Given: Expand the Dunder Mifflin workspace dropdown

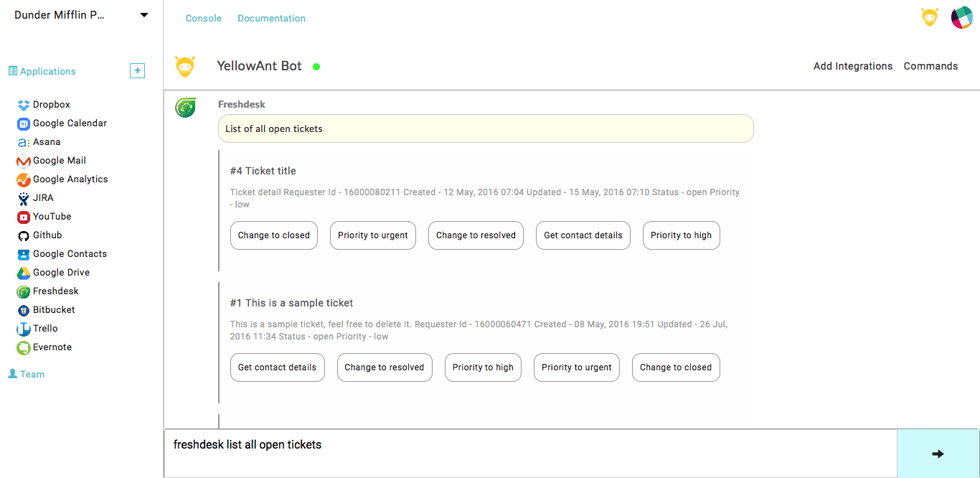Looking at the screenshot, I should pos(143,14).
